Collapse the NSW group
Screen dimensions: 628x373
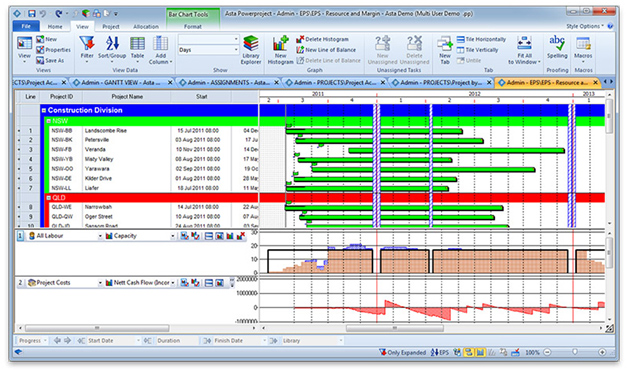pos(48,121)
